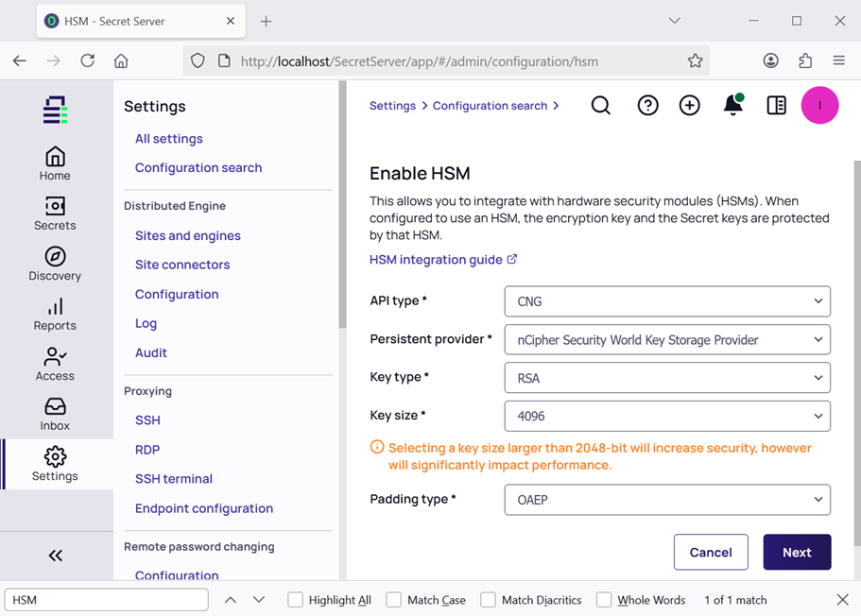Open the search magnifier in header
Image resolution: width=861 pixels, height=616 pixels.
point(601,106)
